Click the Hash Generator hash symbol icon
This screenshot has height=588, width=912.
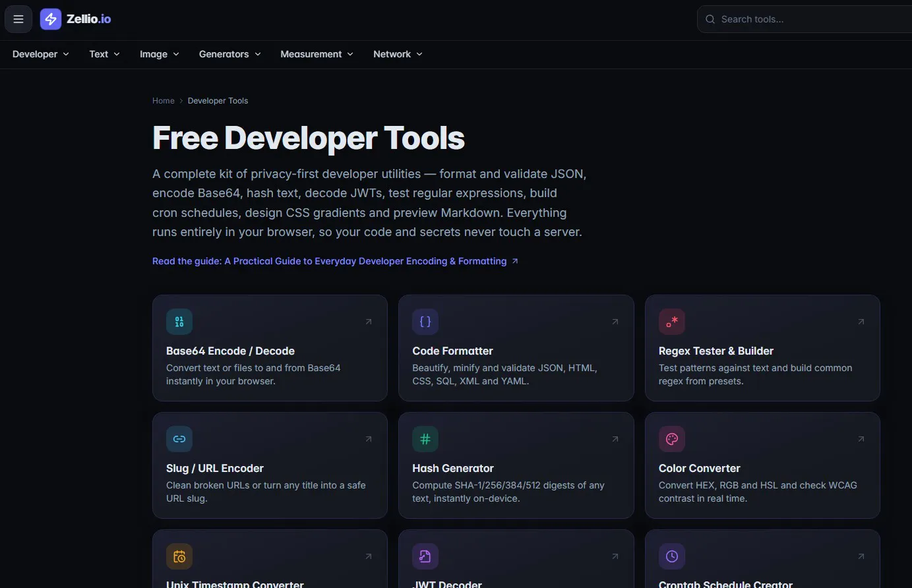click(425, 439)
